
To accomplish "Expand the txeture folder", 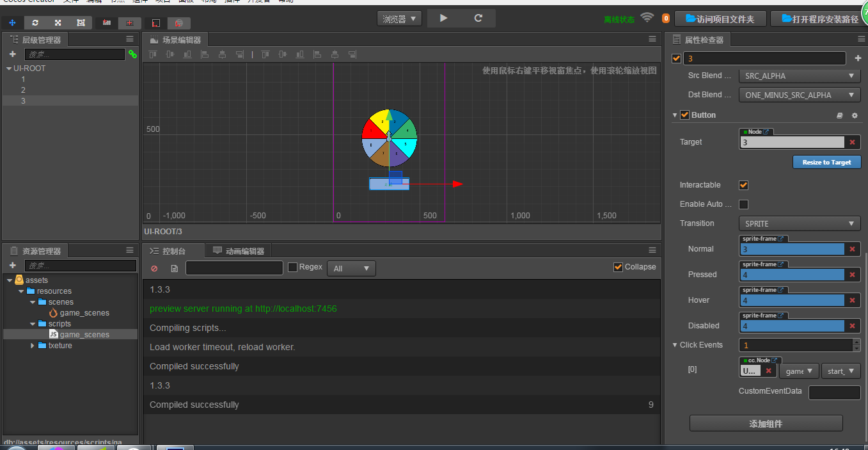I will 33,346.
